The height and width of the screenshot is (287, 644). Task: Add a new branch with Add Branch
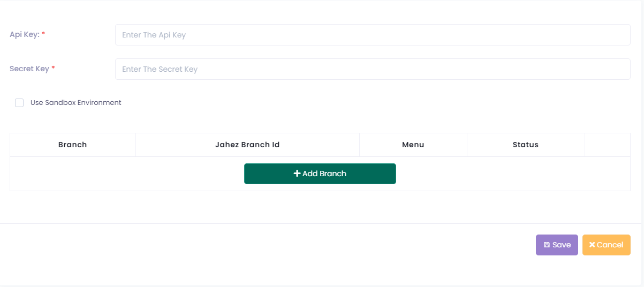(320, 173)
